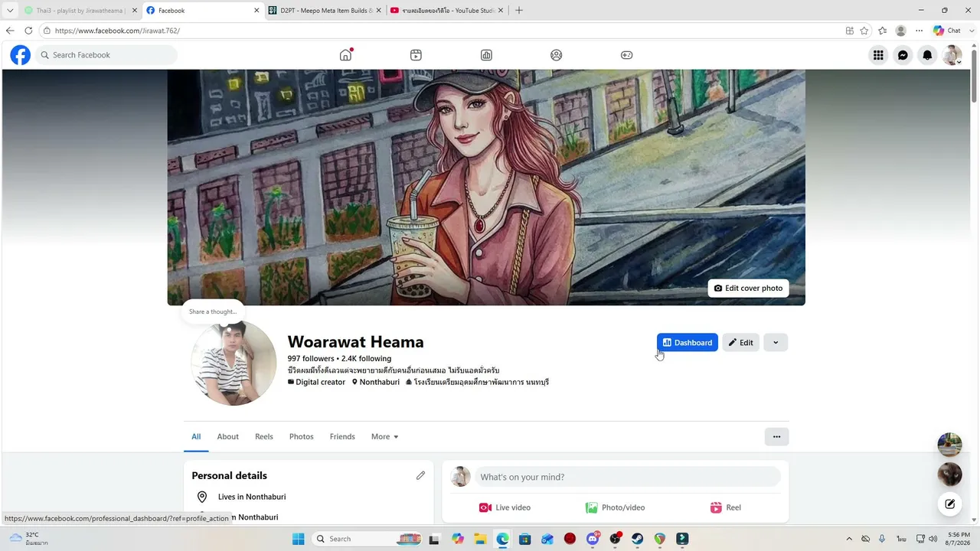Click the 2.4K following link
Image resolution: width=980 pixels, height=551 pixels.
click(x=366, y=359)
